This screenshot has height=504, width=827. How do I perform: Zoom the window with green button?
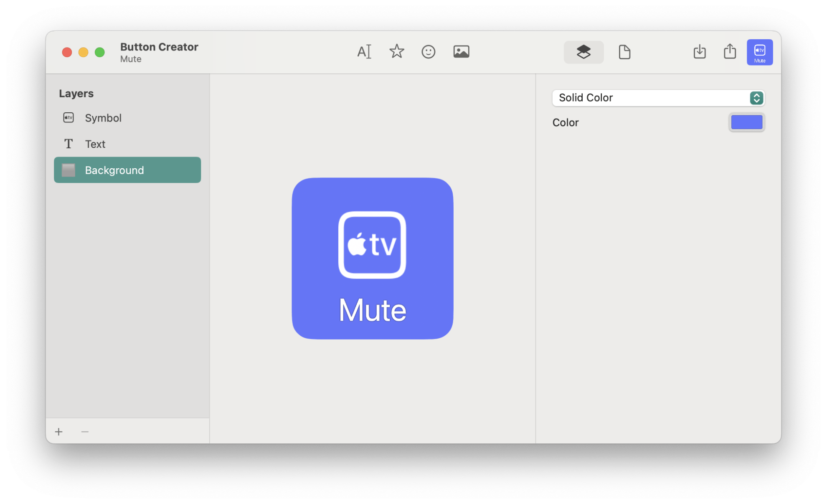100,52
